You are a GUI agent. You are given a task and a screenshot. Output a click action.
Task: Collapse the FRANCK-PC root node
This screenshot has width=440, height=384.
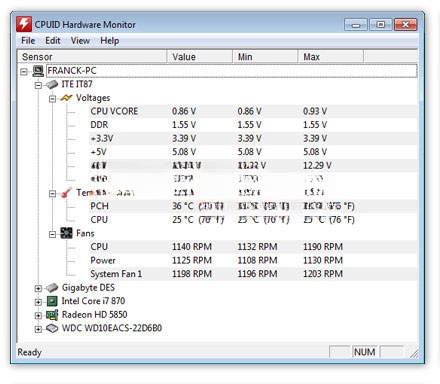[24, 71]
